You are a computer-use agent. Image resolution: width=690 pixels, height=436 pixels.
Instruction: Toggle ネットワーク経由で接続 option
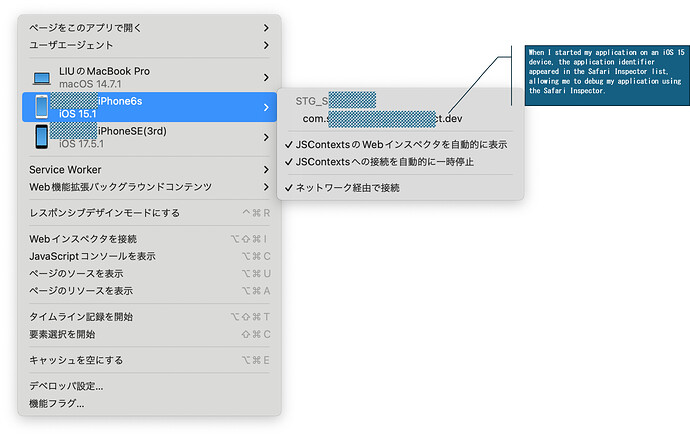[x=342, y=188]
